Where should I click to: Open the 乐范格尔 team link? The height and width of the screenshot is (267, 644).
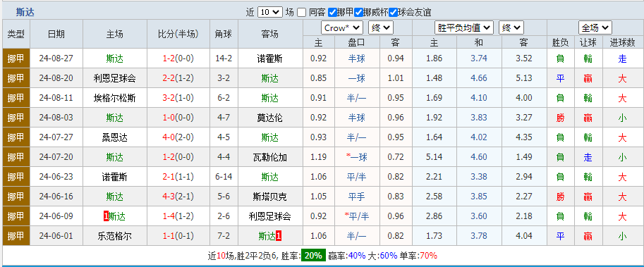coord(114,236)
